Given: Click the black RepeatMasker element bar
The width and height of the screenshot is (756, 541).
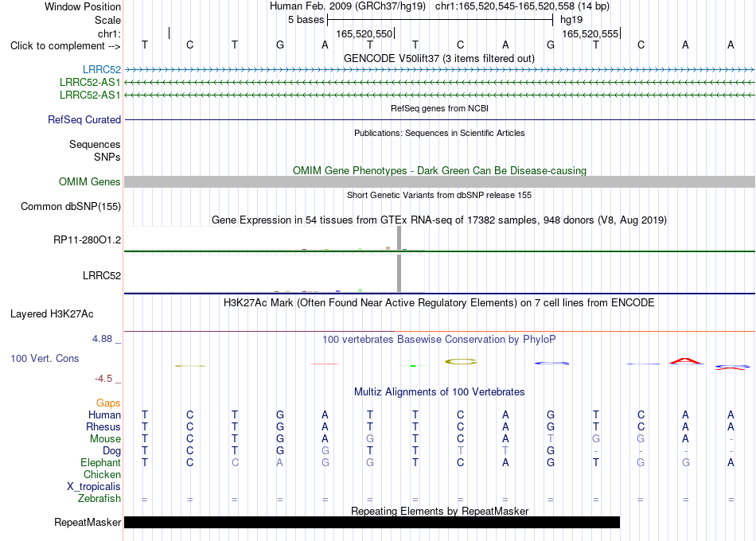Looking at the screenshot, I should point(372,522).
